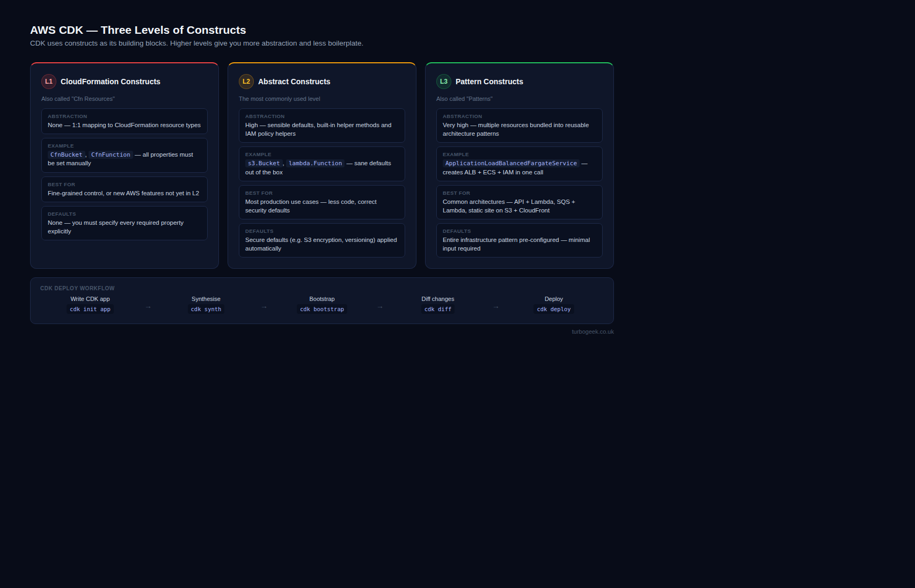
Task: Click the ApplicationLoadBalancedFargateService code tag
Action: click(x=511, y=164)
